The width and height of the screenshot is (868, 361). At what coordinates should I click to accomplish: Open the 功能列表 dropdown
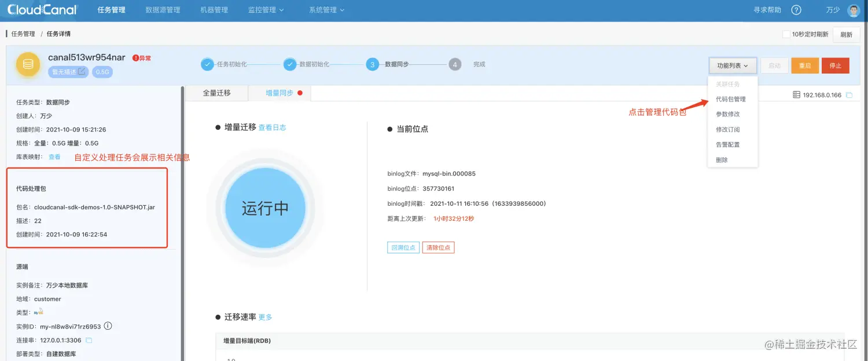pos(733,65)
